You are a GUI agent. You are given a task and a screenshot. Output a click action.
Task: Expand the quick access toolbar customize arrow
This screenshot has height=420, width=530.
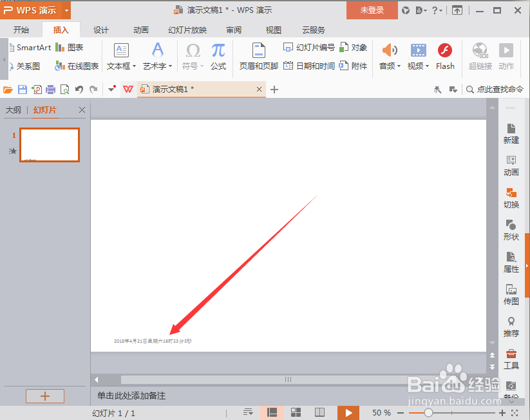click(x=112, y=90)
